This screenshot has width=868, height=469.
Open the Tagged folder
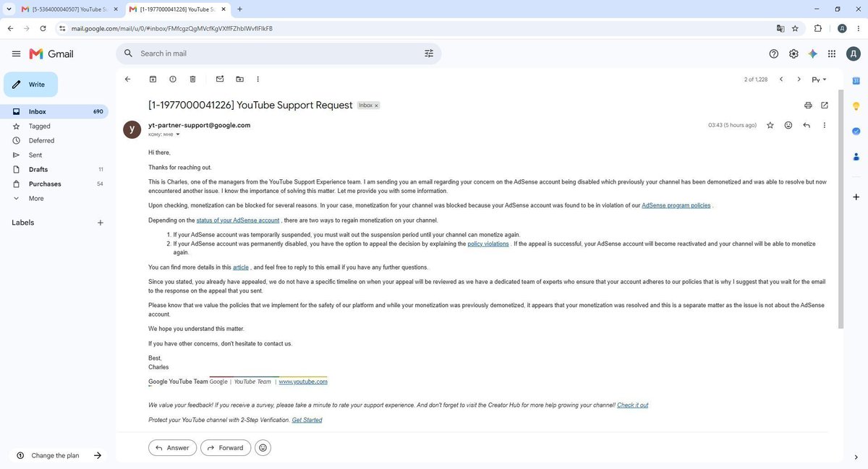click(x=54, y=126)
